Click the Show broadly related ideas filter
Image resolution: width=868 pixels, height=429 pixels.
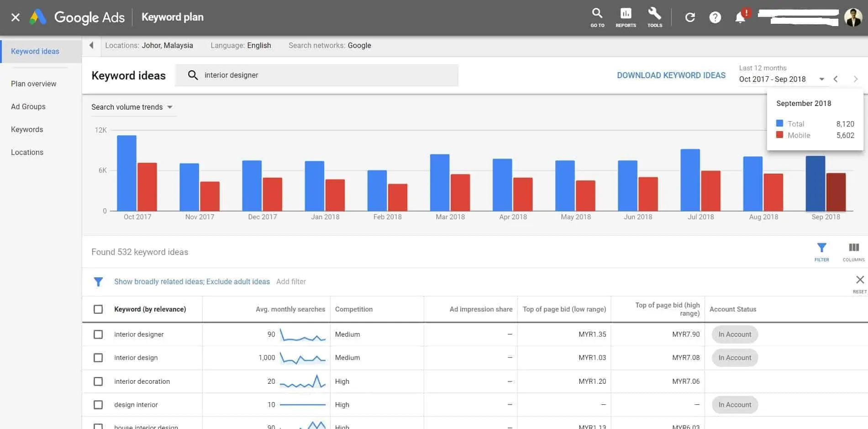pos(158,281)
